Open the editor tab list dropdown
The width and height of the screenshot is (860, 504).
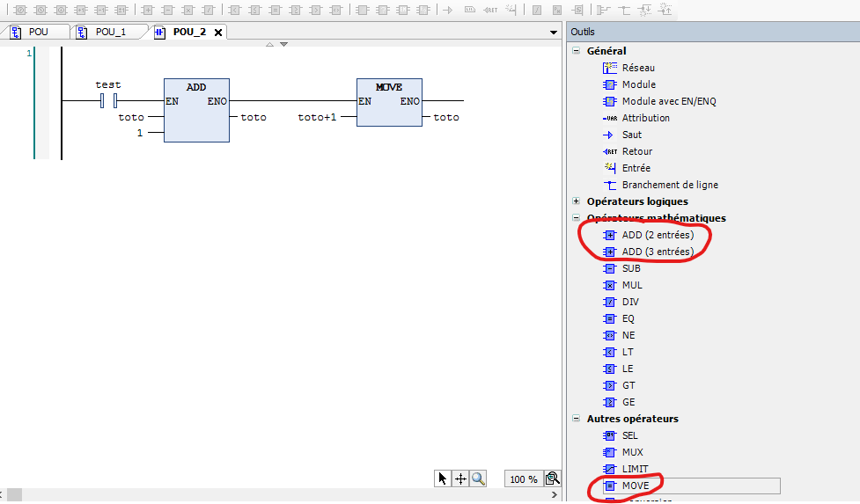point(554,33)
